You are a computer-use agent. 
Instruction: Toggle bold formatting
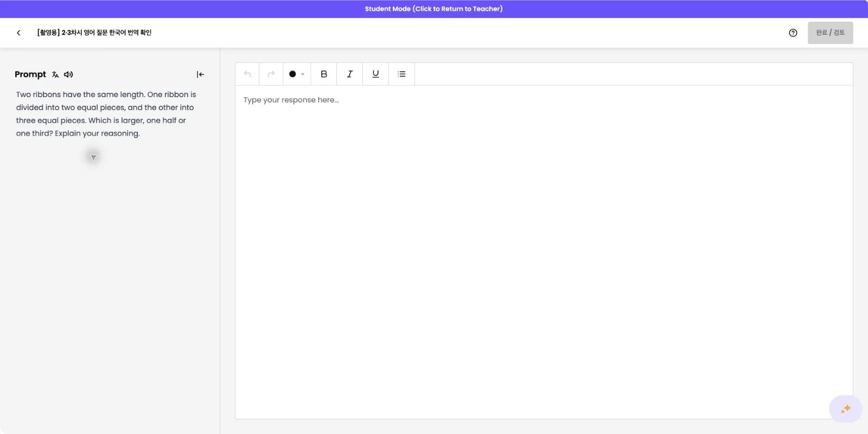pyautogui.click(x=324, y=74)
